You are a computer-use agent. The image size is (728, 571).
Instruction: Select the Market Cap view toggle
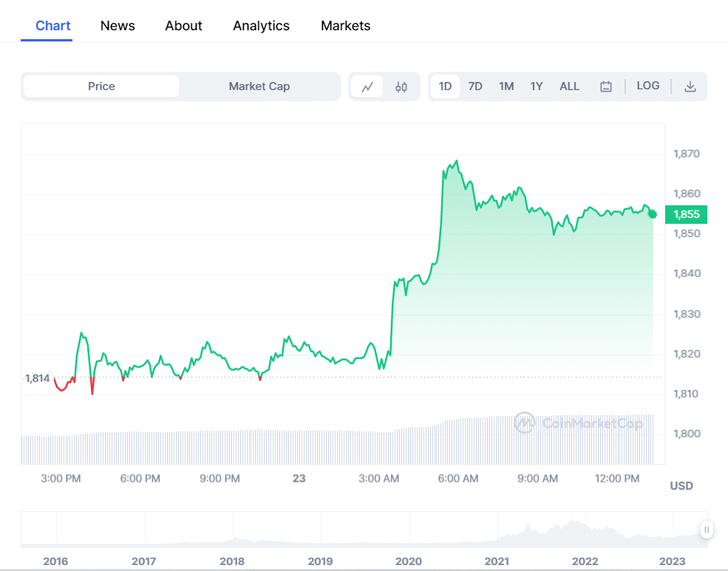[259, 86]
